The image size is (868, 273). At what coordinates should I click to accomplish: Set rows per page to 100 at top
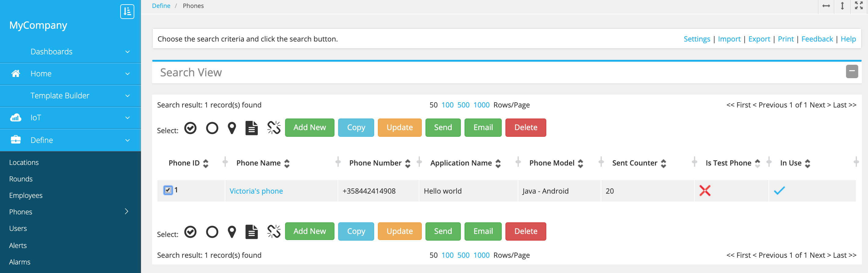(x=447, y=105)
